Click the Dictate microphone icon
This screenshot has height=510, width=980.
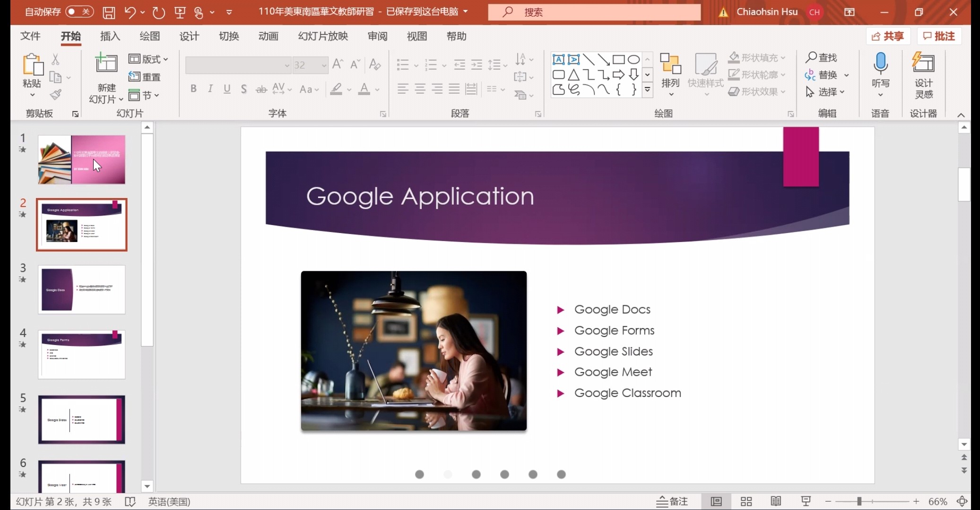point(881,63)
